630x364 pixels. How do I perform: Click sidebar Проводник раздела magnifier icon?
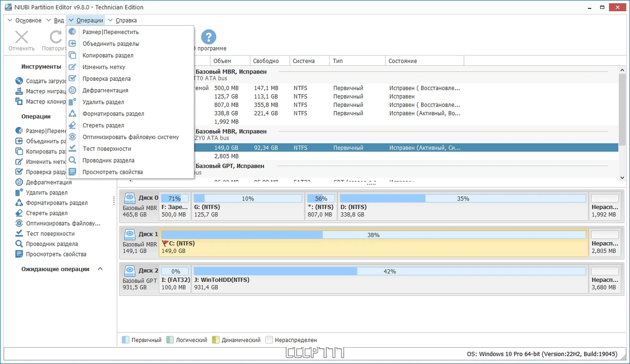[x=19, y=244]
